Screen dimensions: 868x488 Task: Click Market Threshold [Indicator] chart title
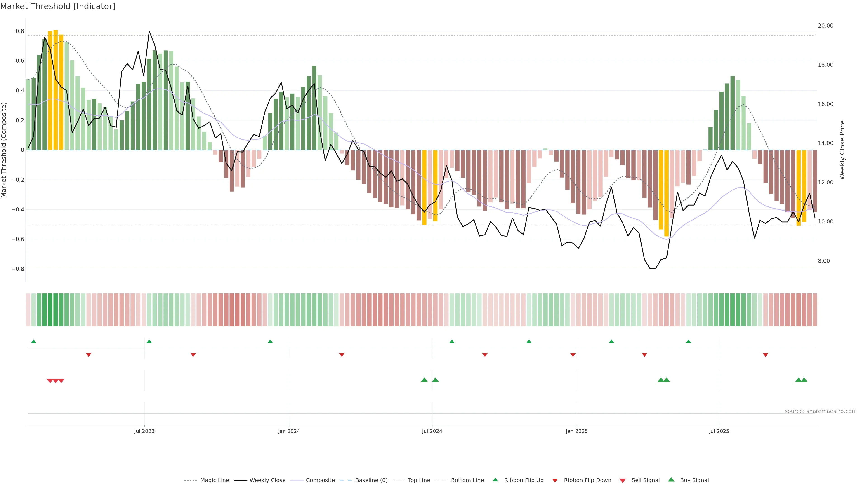pos(58,6)
